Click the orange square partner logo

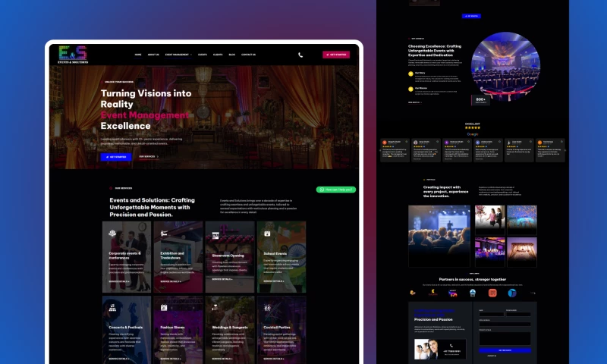492,293
